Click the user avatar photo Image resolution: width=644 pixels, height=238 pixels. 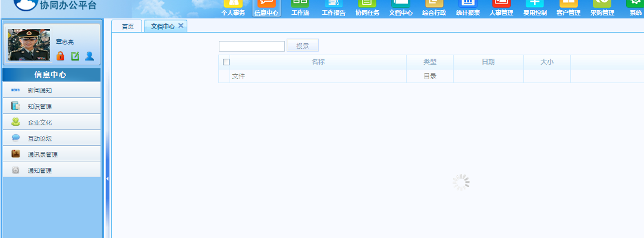pos(29,45)
